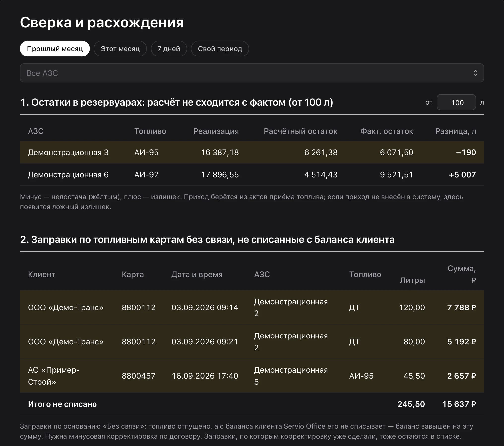This screenshot has width=504, height=446.
Task: Choose the «7 дней» period
Action: click(169, 49)
